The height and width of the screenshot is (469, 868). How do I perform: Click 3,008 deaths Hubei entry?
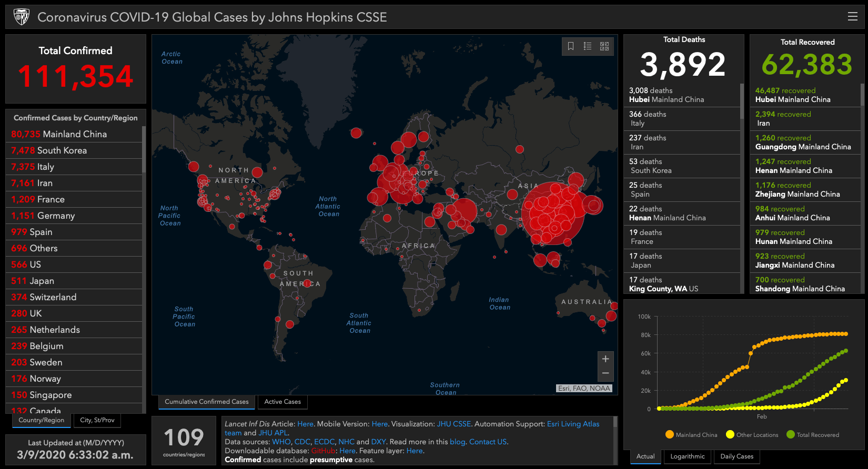tap(682, 95)
